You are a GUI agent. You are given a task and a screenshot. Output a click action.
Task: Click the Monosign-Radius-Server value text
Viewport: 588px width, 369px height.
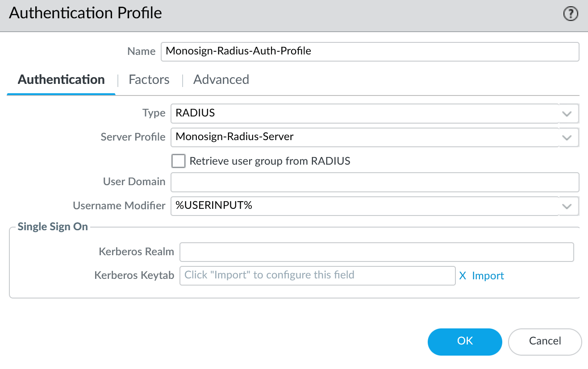(x=234, y=137)
